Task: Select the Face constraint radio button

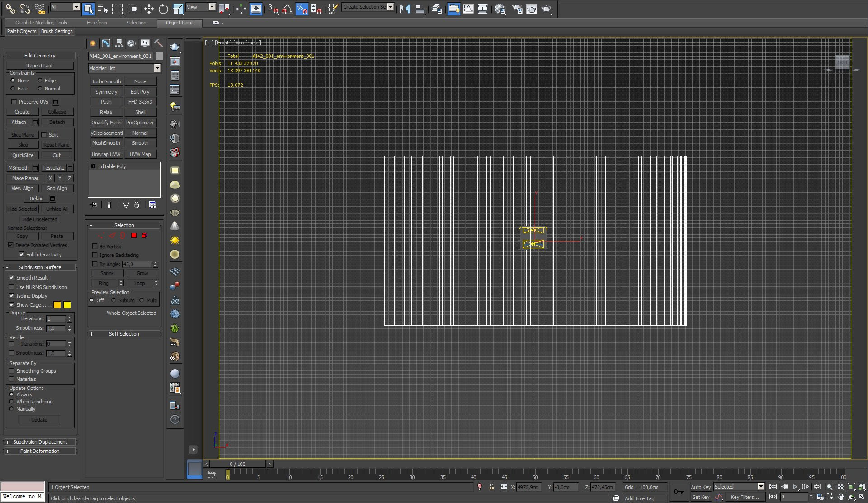Action: tap(13, 89)
